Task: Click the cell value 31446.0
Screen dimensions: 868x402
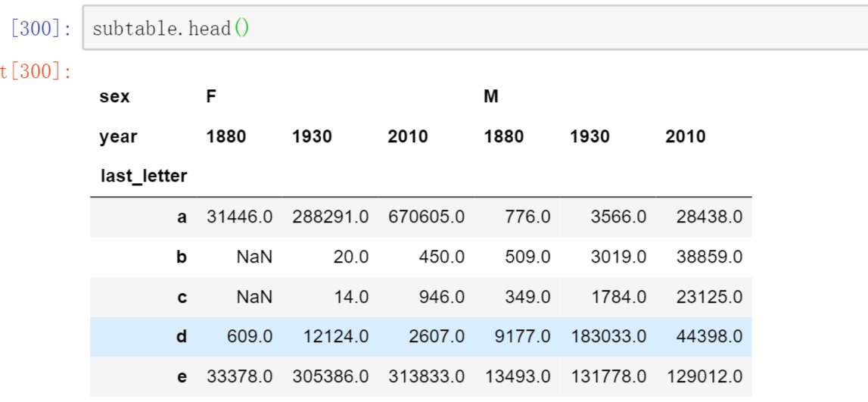Action: pyautogui.click(x=240, y=217)
